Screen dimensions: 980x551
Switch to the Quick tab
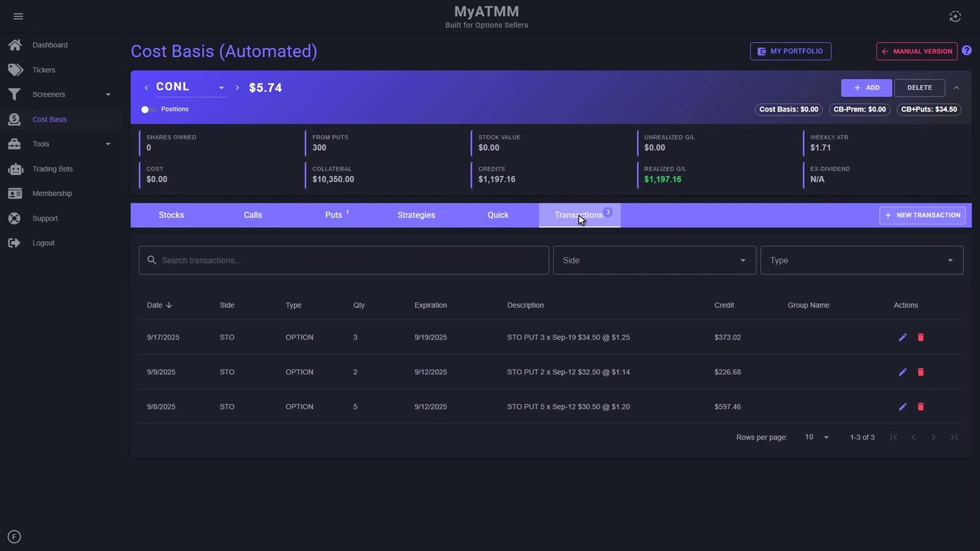pos(498,215)
